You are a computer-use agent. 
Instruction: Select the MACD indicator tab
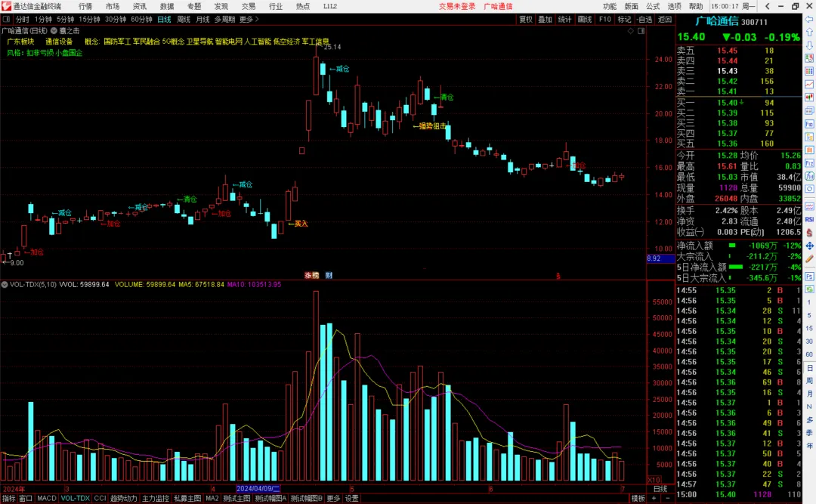[x=46, y=498]
